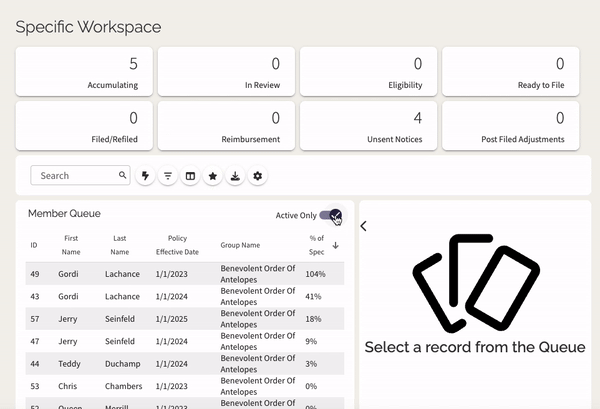Open the filter list icon
This screenshot has height=409, width=600.
[168, 176]
